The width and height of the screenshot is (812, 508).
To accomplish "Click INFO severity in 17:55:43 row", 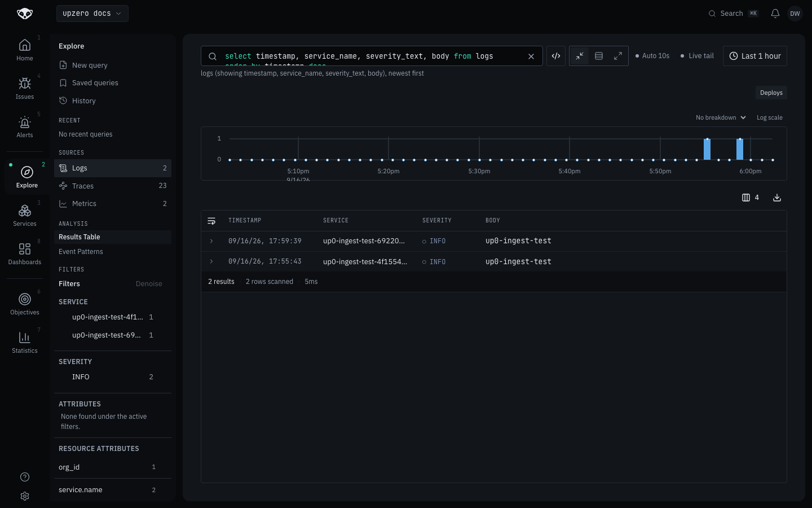I will click(434, 262).
